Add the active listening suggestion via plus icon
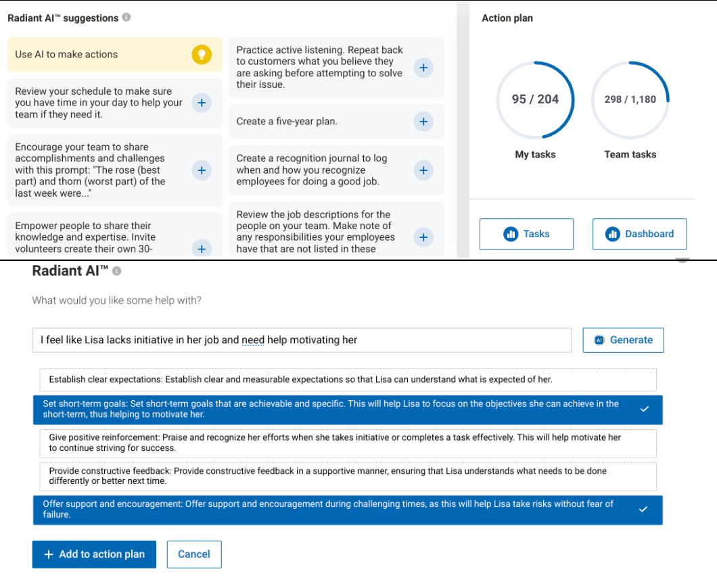The height and width of the screenshot is (588, 717). (x=423, y=68)
